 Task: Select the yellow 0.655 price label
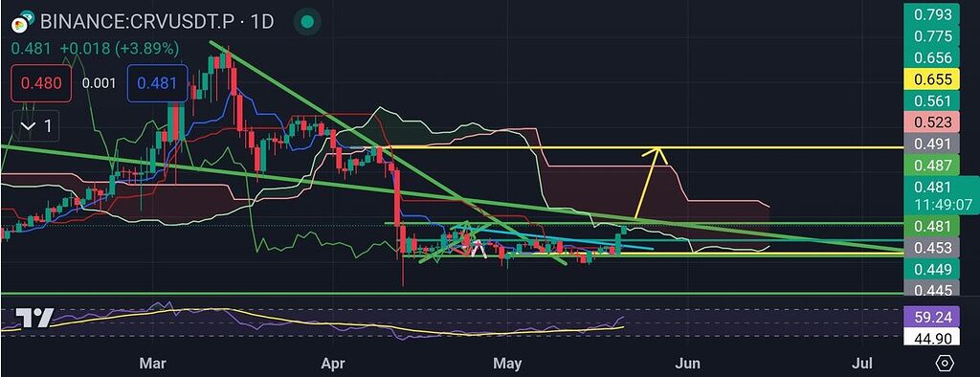click(932, 79)
